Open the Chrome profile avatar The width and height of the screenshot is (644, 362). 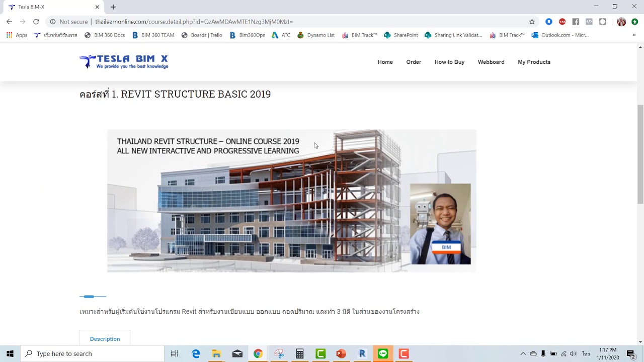tap(621, 22)
